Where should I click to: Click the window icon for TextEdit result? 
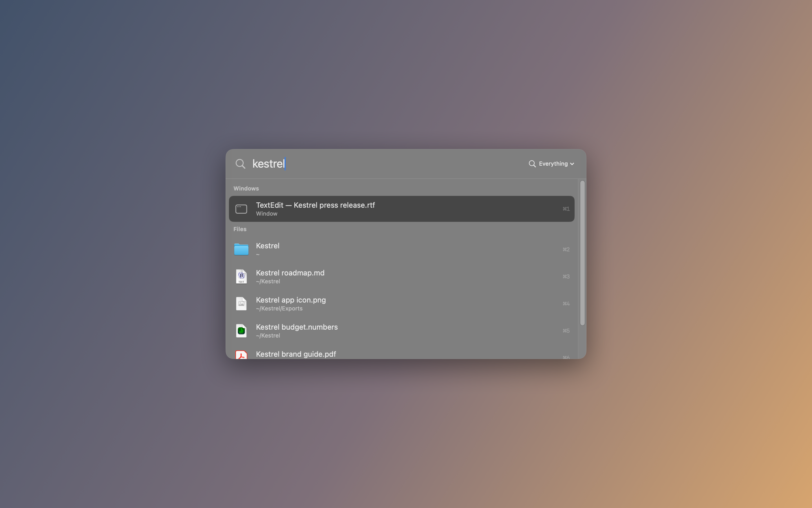point(241,209)
